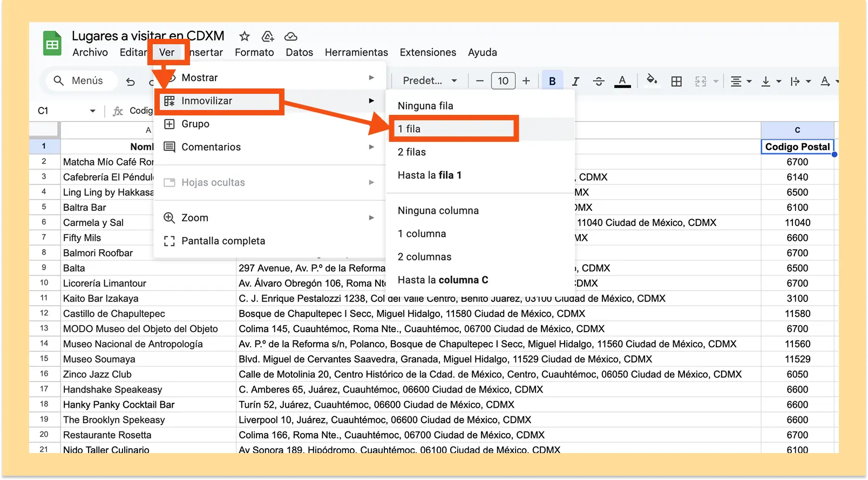Click the postal code cell 11580
The height and width of the screenshot is (480, 868).
point(797,314)
